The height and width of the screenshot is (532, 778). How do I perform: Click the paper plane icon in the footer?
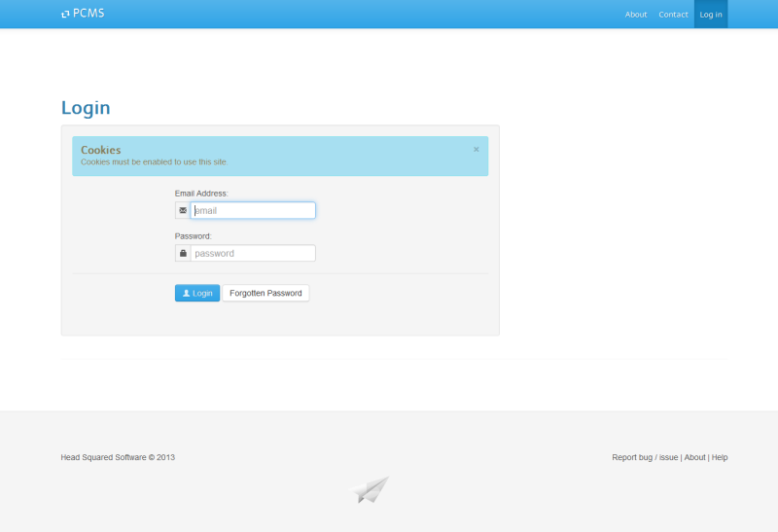click(x=371, y=489)
